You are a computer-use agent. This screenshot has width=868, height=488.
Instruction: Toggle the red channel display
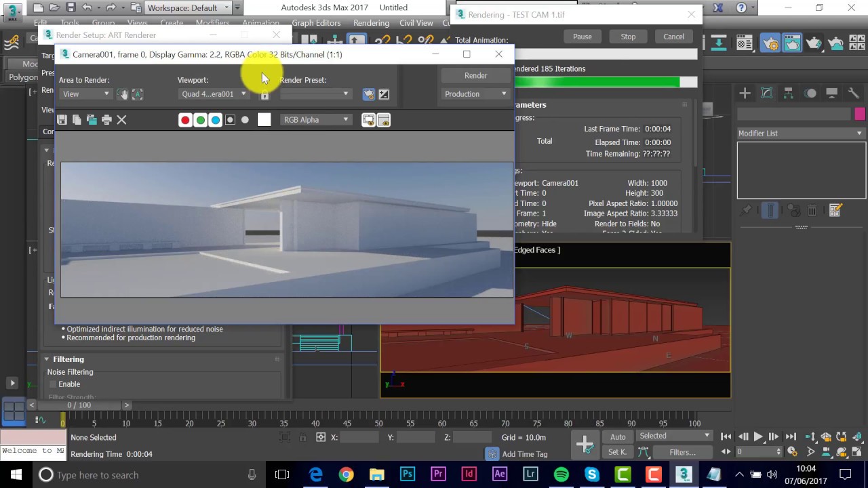click(x=185, y=120)
